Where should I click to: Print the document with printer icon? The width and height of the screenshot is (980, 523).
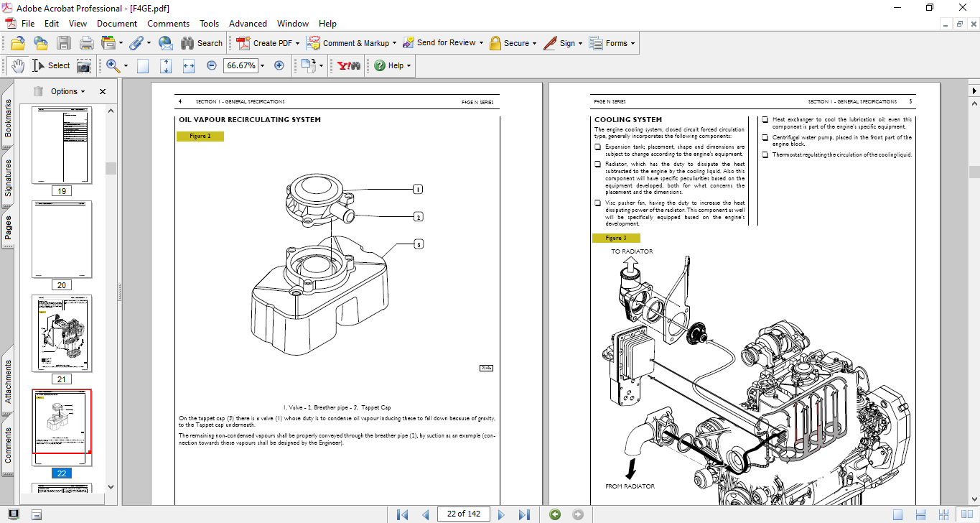86,43
